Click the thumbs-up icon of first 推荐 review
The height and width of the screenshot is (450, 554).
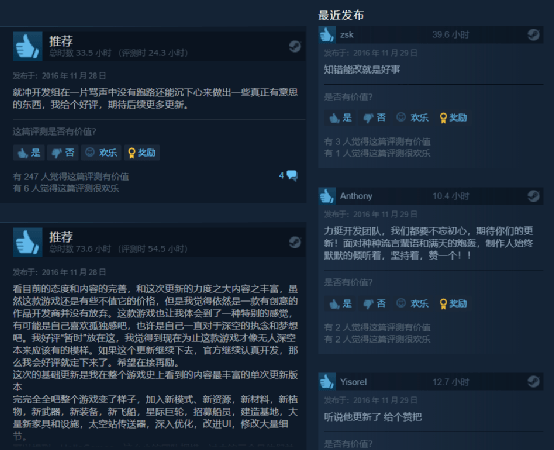click(x=28, y=46)
